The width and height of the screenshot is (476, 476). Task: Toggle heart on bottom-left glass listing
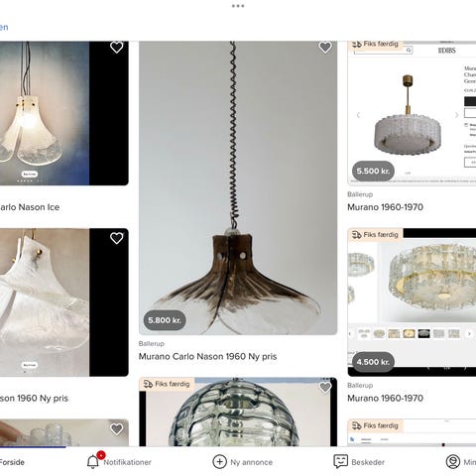[x=116, y=428]
